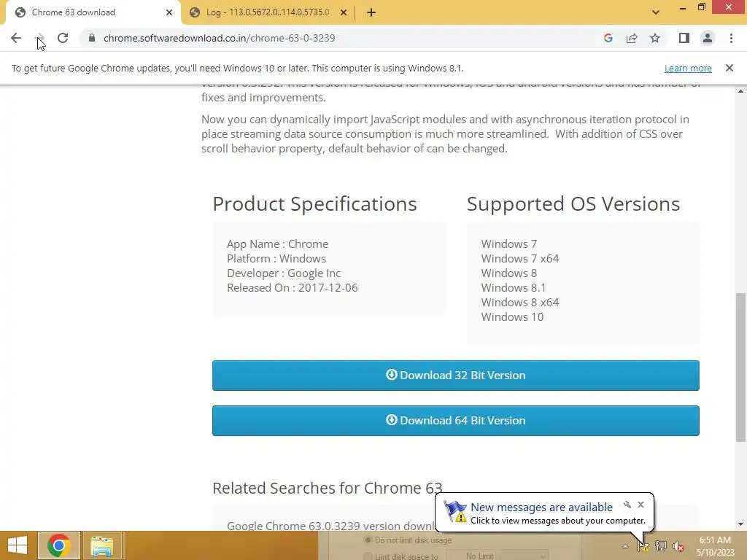Go back to the previous page

pyautogui.click(x=16, y=38)
